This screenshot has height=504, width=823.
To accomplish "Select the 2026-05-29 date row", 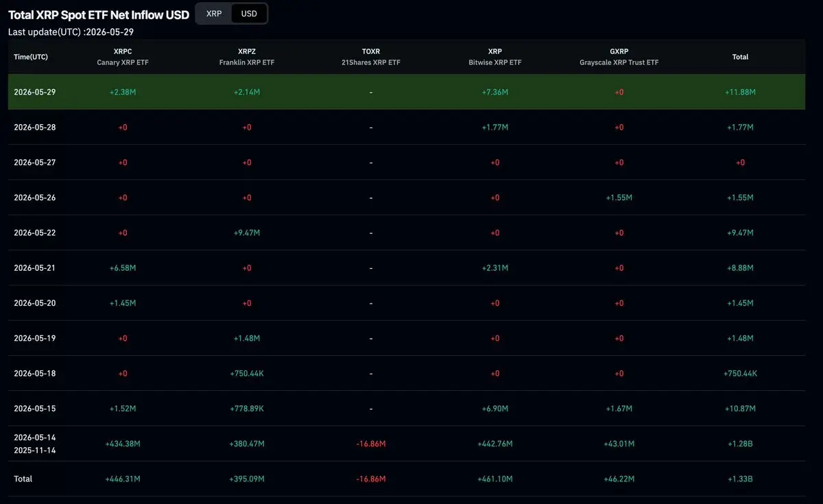I will click(x=407, y=92).
